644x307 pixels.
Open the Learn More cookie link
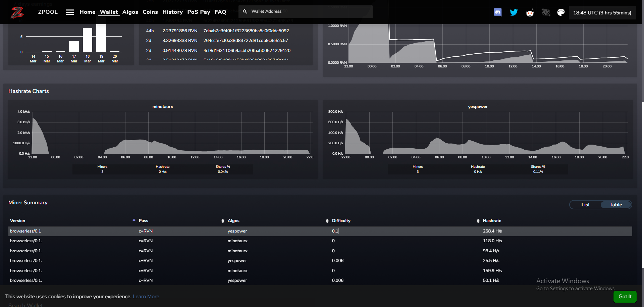click(146, 297)
